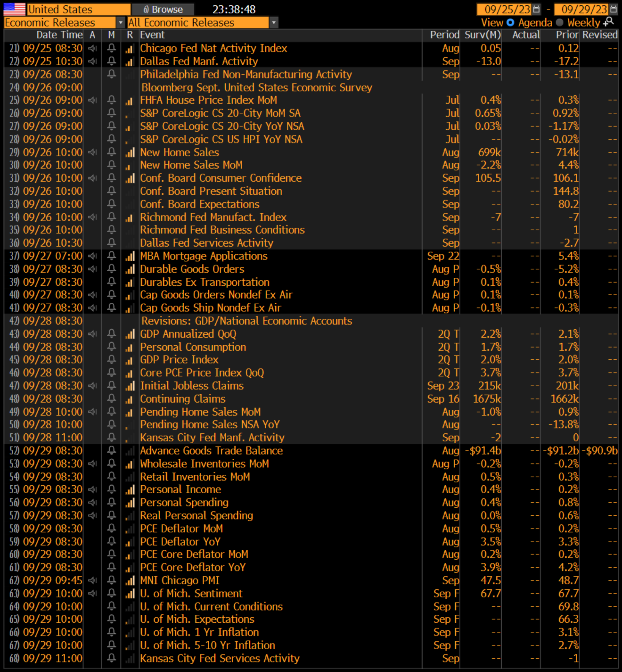The height and width of the screenshot is (672, 622).
Task: Click the United States flag icon
Action: point(14,9)
